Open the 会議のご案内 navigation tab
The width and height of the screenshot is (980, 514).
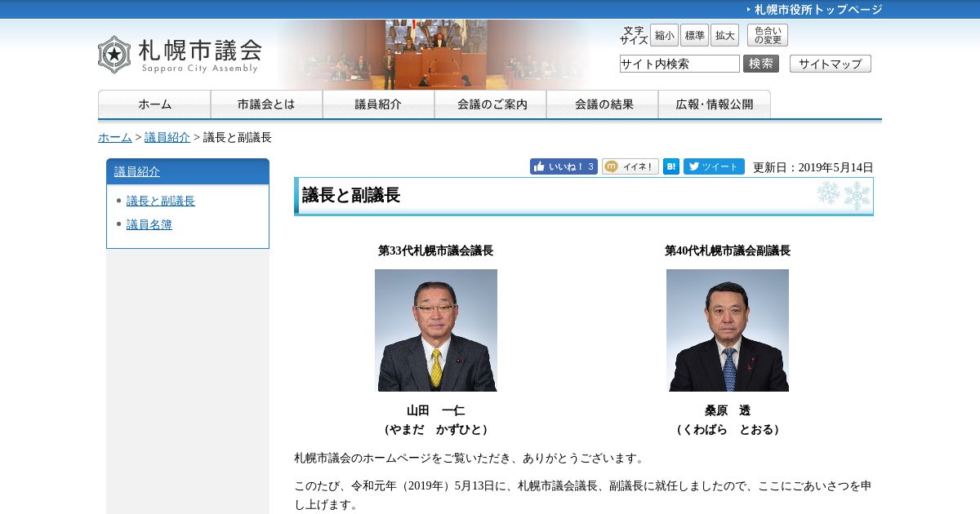pyautogui.click(x=490, y=104)
